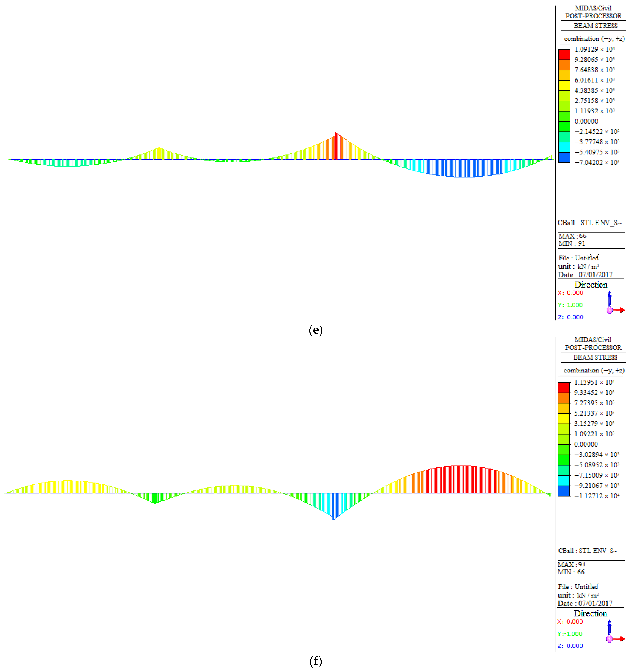Open the Direction section header
Viewport: 633px width, 672px height.
coord(591,285)
